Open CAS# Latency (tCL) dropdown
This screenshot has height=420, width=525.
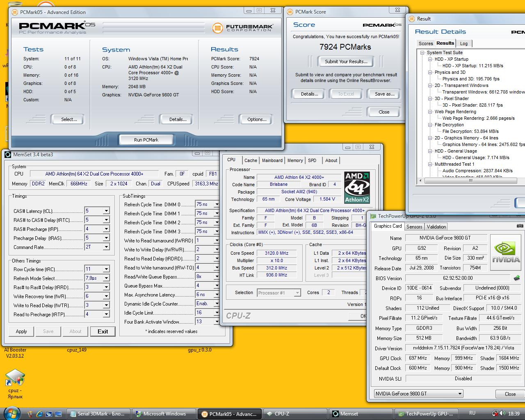[106, 211]
